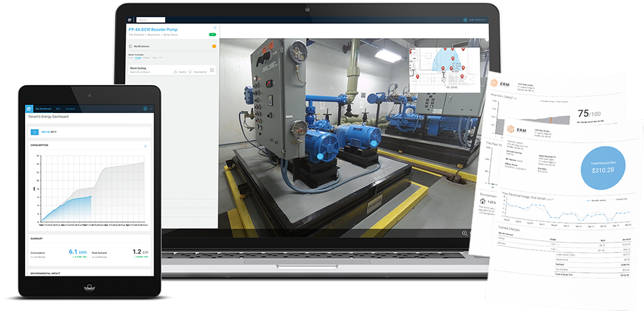Expand the tablet user menu arrow
The width and height of the screenshot is (644, 311).
151,109
